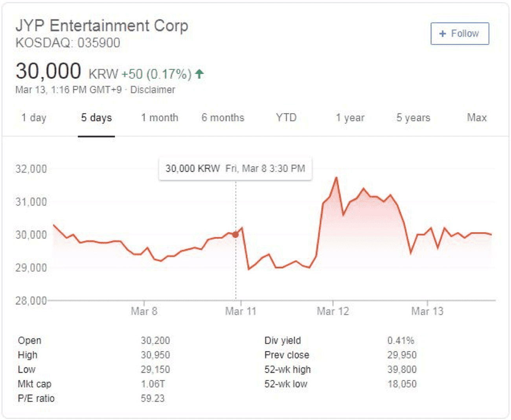Click the Mar 13 axis label
This screenshot has width=511, height=420.
tap(427, 311)
